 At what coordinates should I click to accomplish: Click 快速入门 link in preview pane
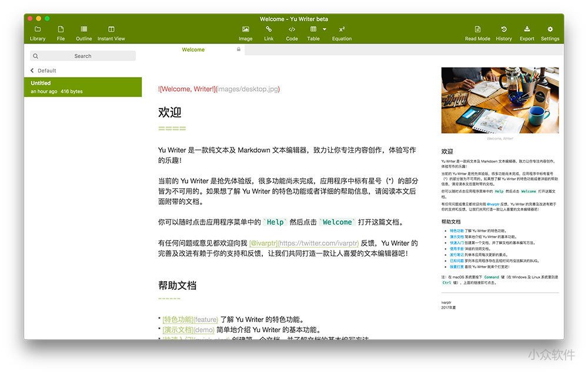click(456, 243)
